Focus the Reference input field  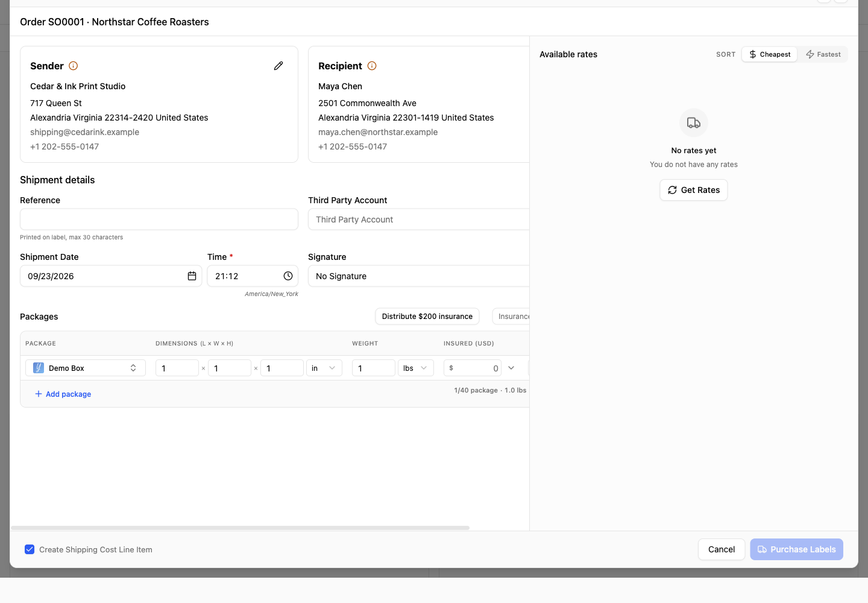[x=159, y=219]
